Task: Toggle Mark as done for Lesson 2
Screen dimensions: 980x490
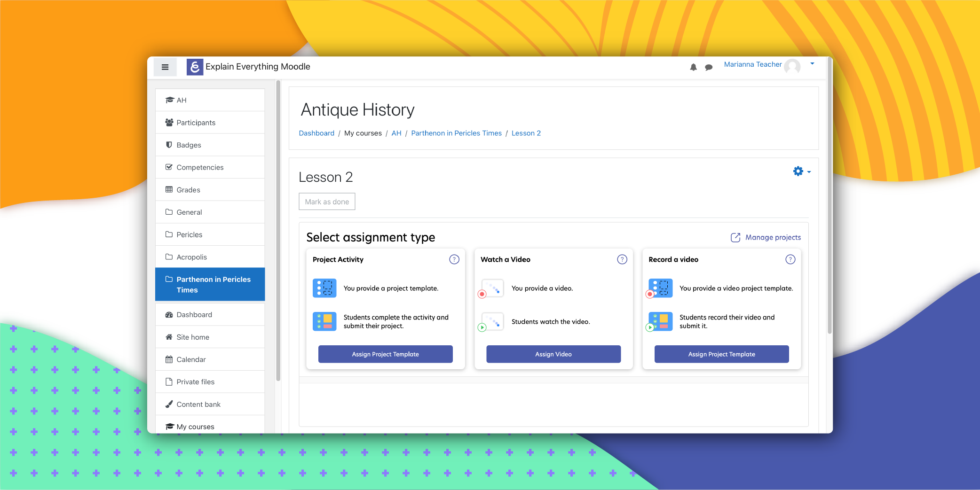Action: (x=327, y=202)
